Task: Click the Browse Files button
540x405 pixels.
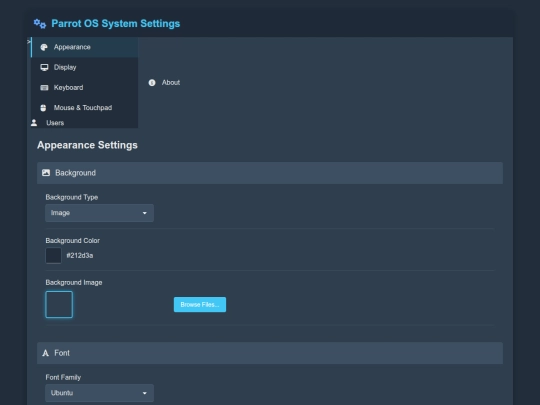Action: 200,304
